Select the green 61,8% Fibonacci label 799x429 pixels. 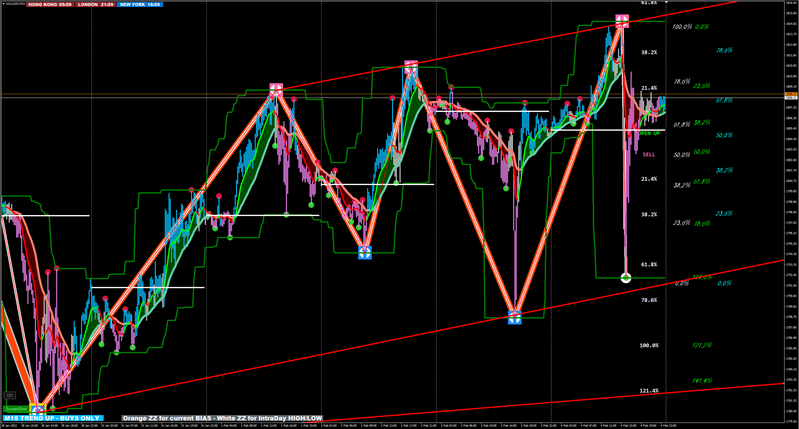click(x=702, y=181)
